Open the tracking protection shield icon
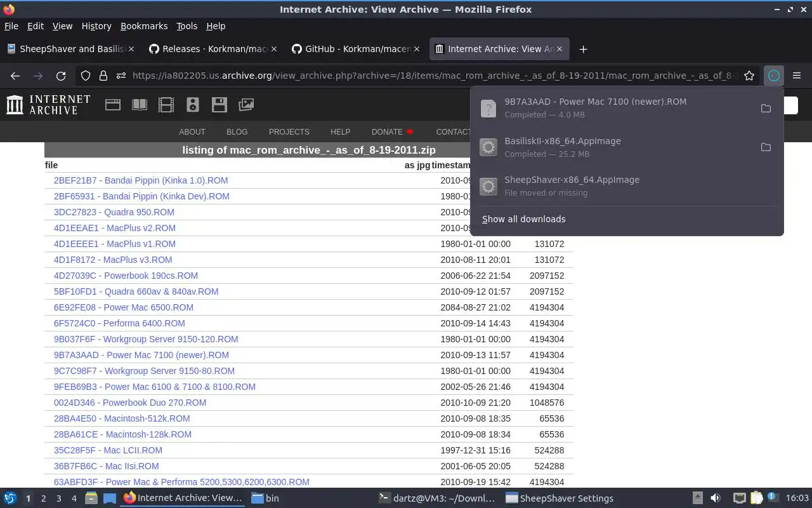This screenshot has width=812, height=508. point(86,76)
